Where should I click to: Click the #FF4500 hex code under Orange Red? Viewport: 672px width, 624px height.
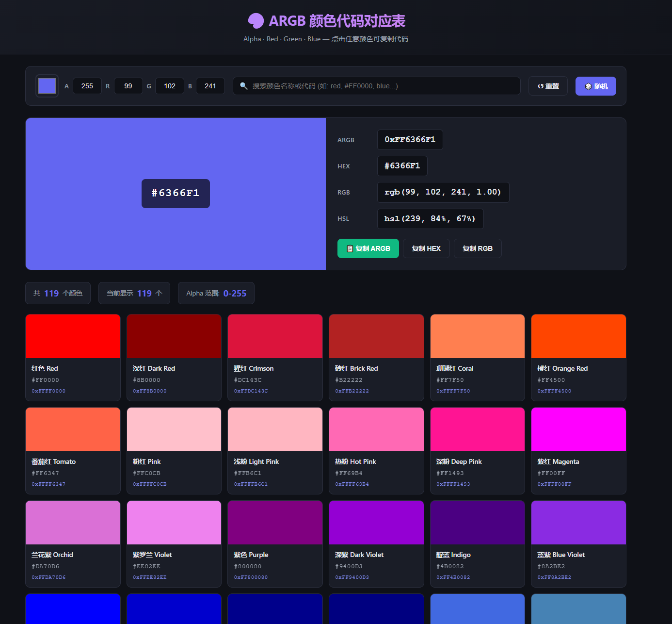pos(551,380)
